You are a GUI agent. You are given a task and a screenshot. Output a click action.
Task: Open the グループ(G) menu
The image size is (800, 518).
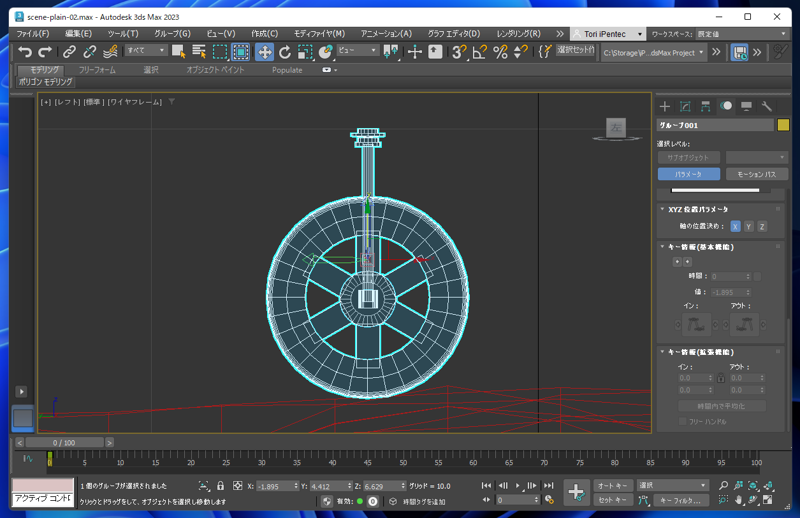coord(172,34)
